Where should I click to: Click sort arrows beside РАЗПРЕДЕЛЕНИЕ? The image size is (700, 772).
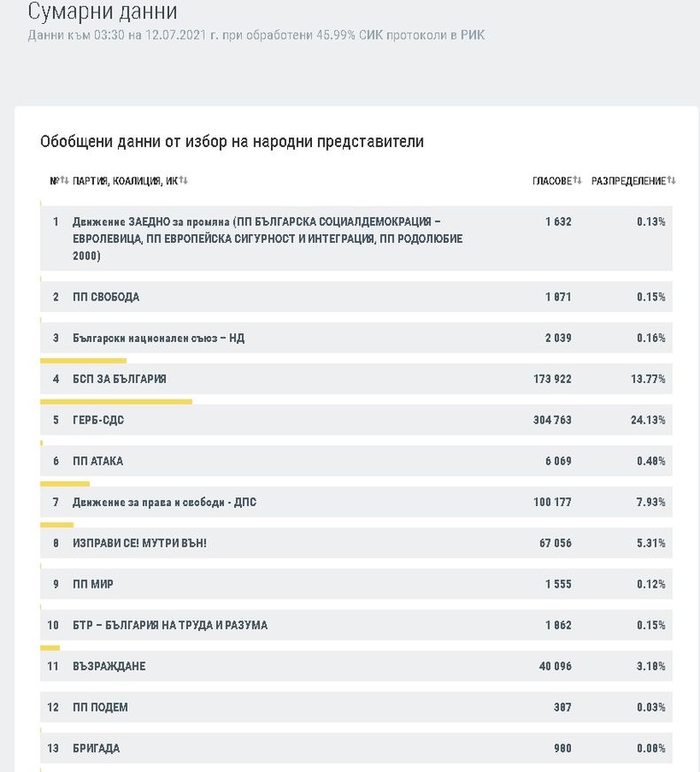[x=671, y=181]
